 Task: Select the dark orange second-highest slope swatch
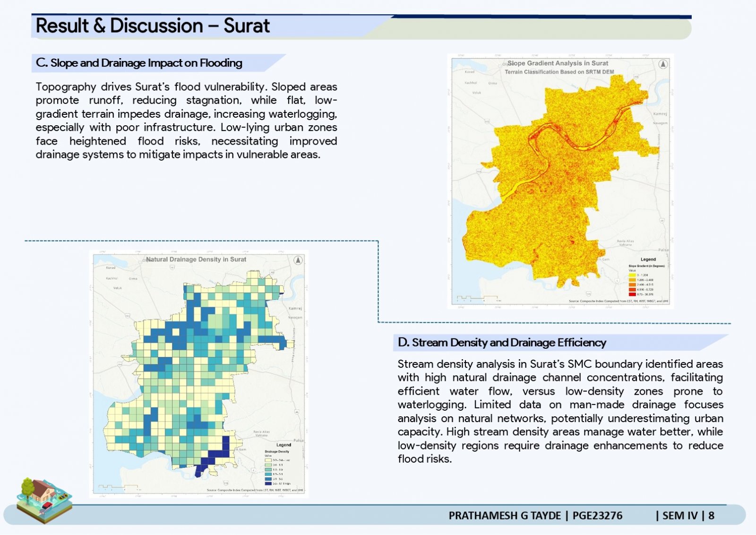point(632,290)
